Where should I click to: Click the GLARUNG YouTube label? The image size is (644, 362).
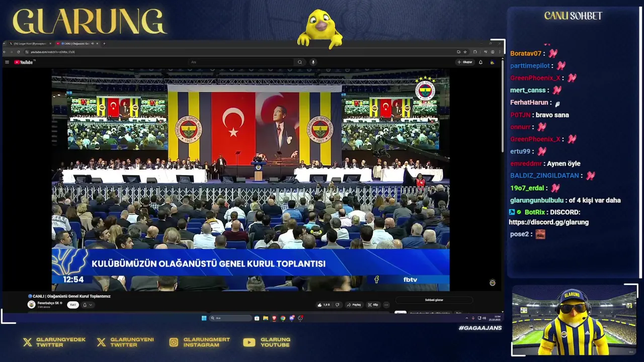point(275,342)
